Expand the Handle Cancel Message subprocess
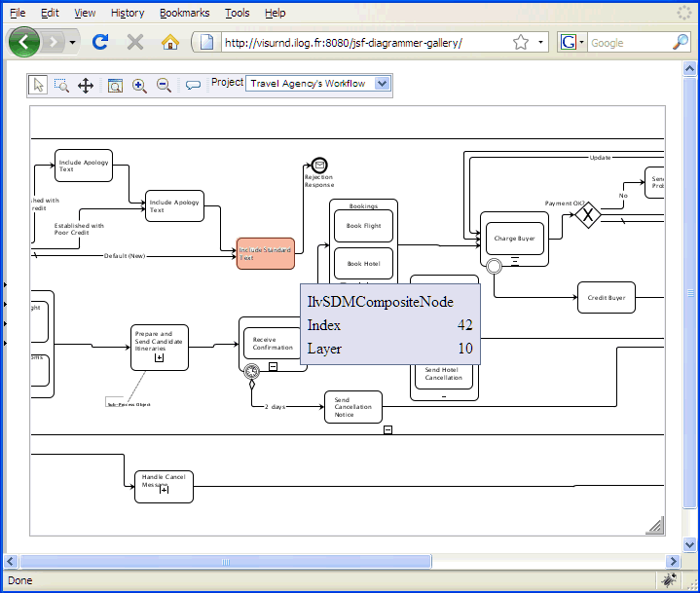 164,490
